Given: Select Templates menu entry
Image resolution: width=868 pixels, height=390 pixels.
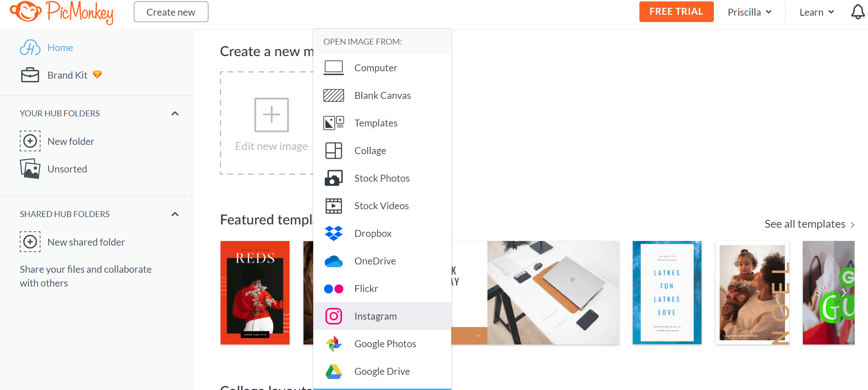Looking at the screenshot, I should [x=382, y=123].
